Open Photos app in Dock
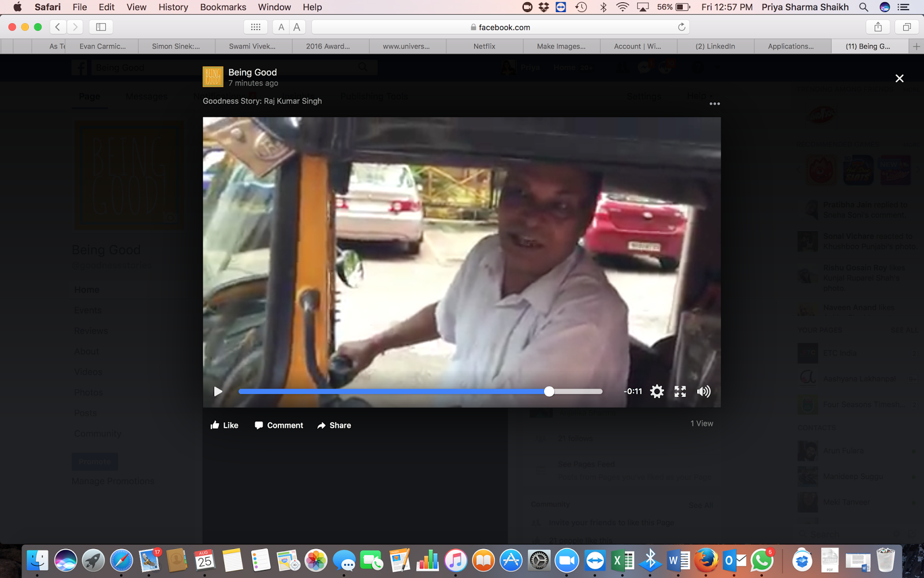Screen dimensions: 924x578 [316, 560]
